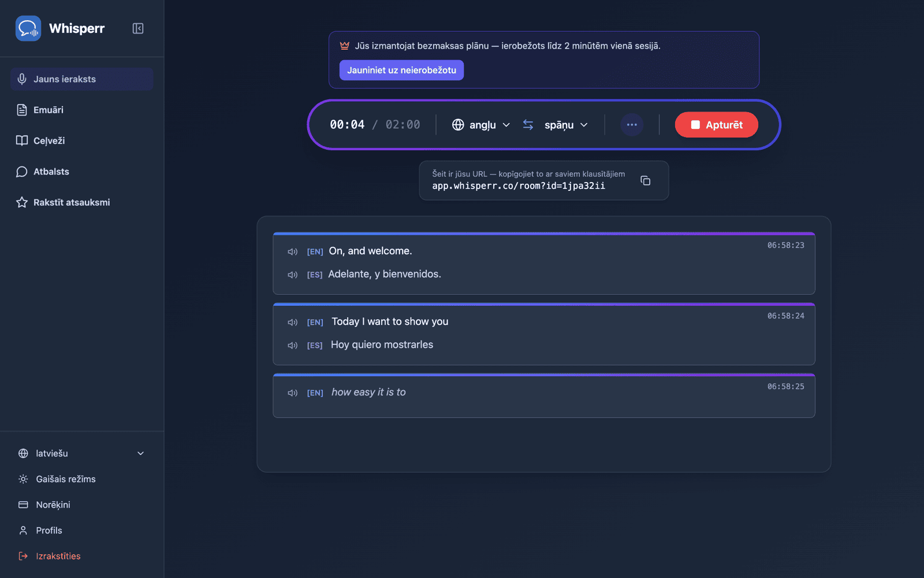Copy the room URL to clipboard

pyautogui.click(x=646, y=181)
